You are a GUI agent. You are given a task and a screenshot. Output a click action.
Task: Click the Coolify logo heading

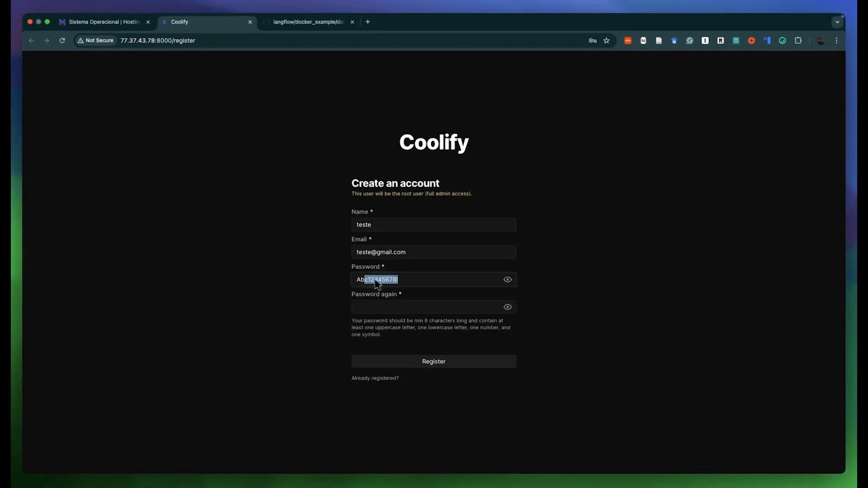[x=434, y=143]
